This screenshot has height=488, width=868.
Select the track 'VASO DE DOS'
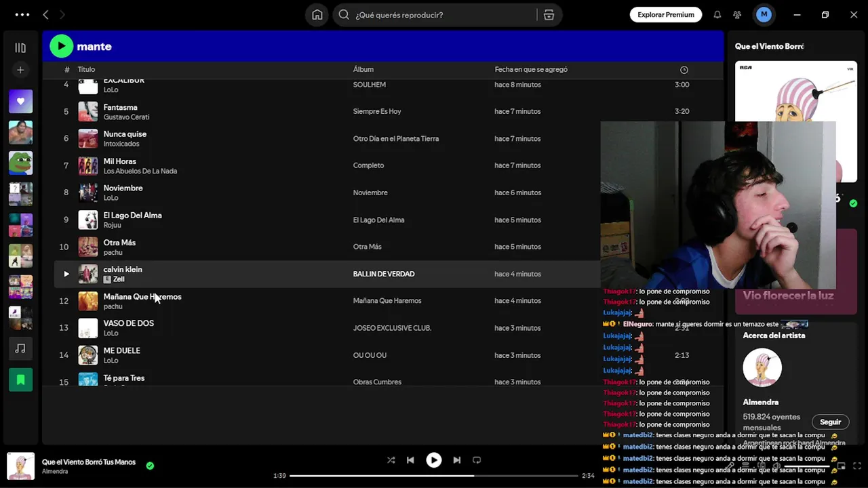tap(128, 323)
